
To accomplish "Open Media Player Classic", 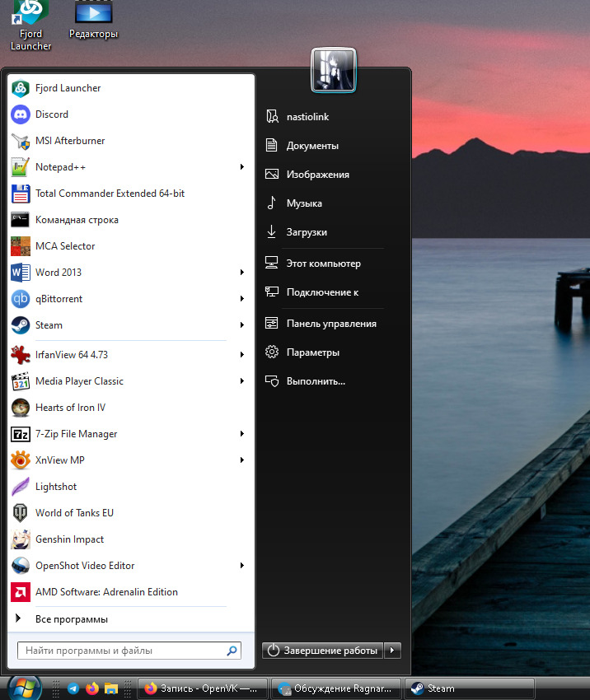I will pos(130,380).
